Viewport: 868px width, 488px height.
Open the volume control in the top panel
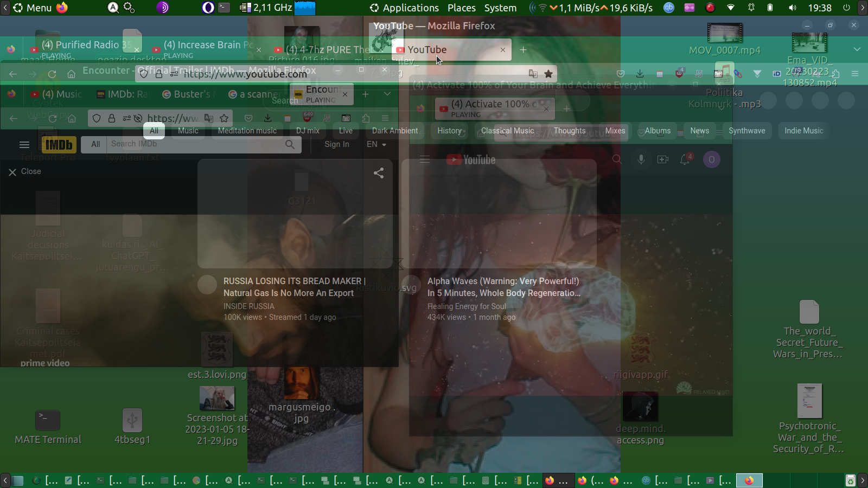pos(793,8)
